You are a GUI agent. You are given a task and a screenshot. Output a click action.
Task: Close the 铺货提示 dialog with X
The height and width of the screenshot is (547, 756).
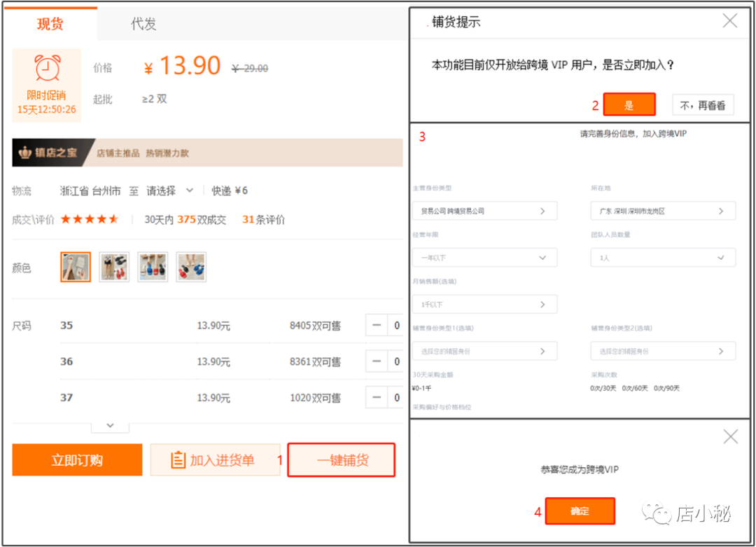point(729,21)
